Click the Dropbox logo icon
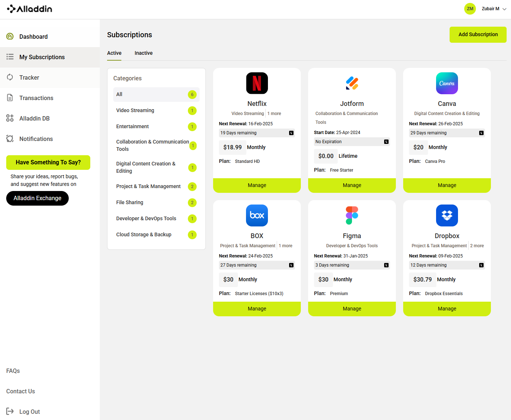This screenshot has width=511, height=420. click(x=447, y=215)
